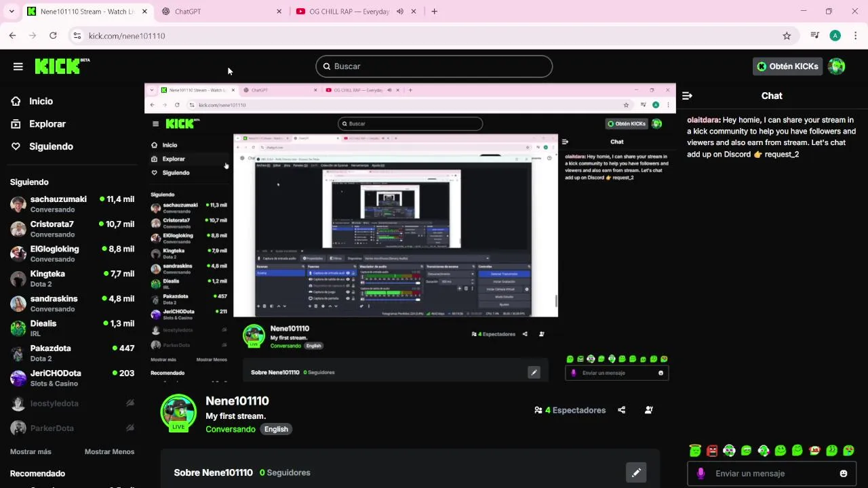Click the olaitdara username in chat
The height and width of the screenshot is (488, 868).
tap(703, 120)
